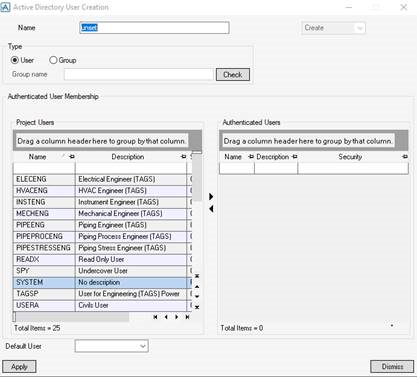
Task: Click Project Users horizontal scrollbar
Action: (71, 317)
